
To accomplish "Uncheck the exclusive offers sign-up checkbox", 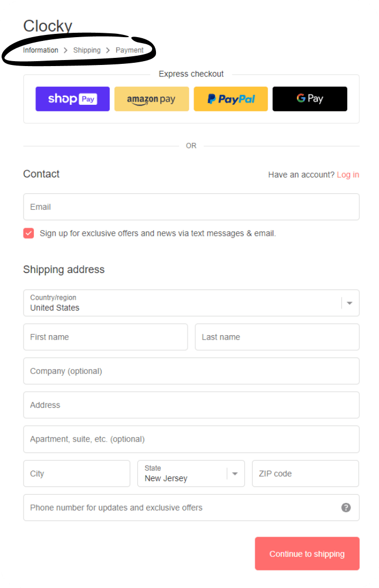I will point(28,233).
